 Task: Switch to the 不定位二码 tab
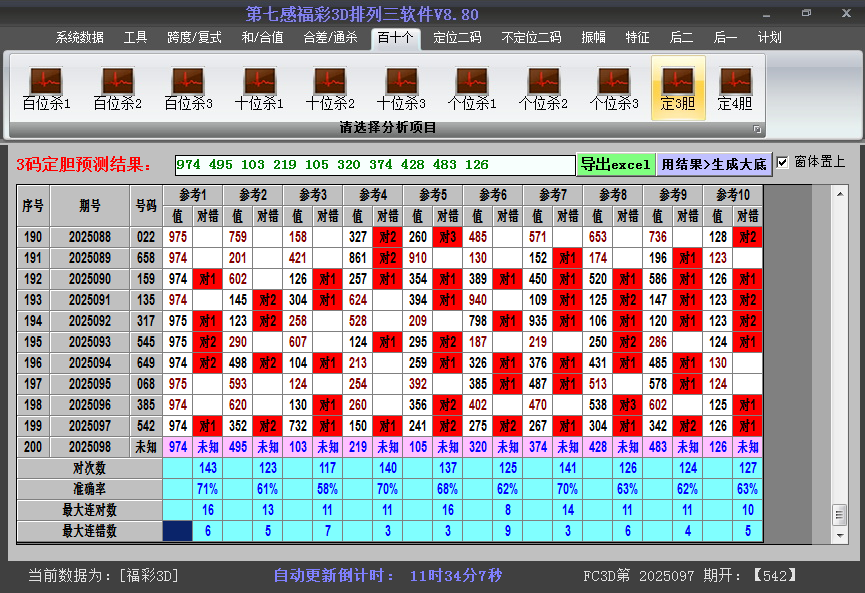point(531,38)
